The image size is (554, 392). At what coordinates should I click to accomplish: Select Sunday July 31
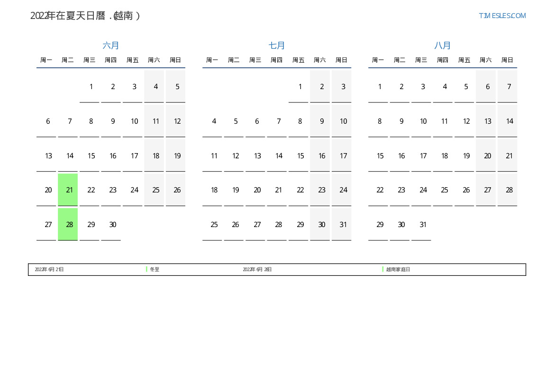341,225
